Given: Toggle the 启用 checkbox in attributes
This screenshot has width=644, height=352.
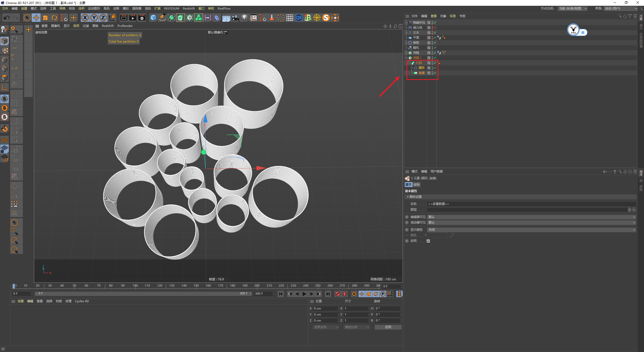Looking at the screenshot, I should pyautogui.click(x=428, y=241).
